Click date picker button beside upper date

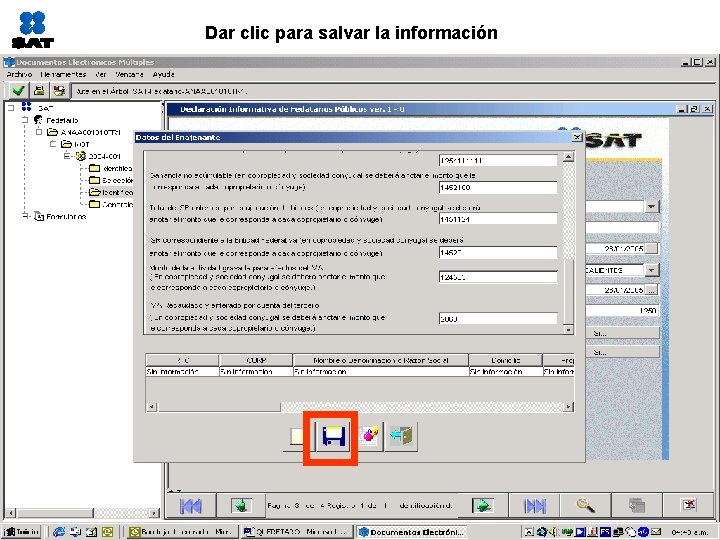coord(651,249)
